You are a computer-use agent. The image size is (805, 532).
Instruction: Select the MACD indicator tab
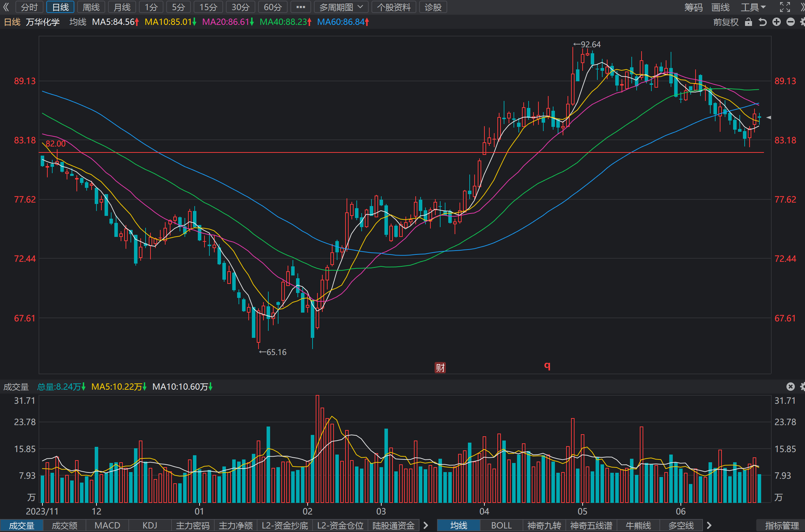107,525
